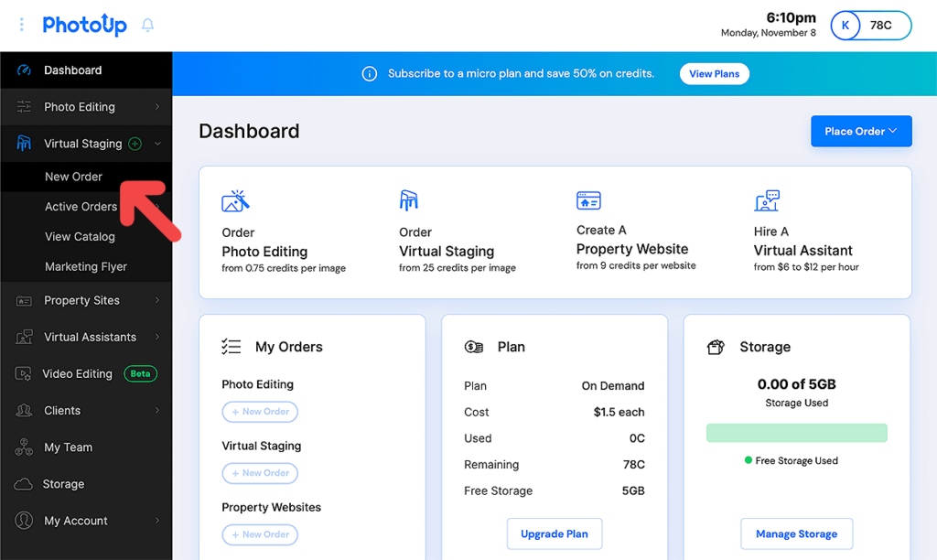
Task: Click the Manage Storage button
Action: (x=797, y=534)
